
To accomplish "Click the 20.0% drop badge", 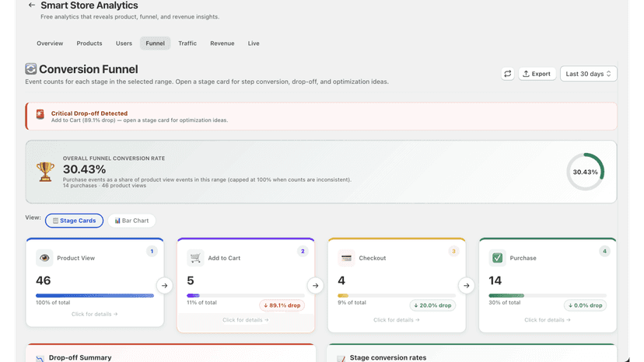I will tap(432, 305).
